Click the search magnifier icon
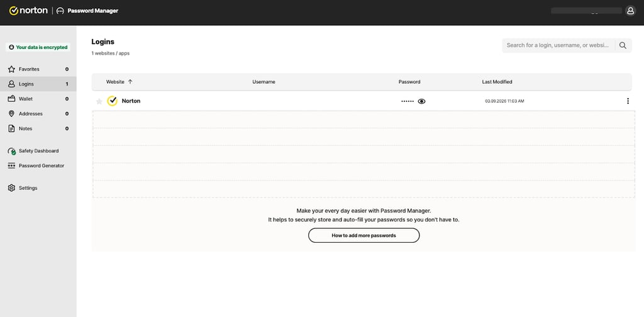This screenshot has height=317, width=644. (623, 45)
